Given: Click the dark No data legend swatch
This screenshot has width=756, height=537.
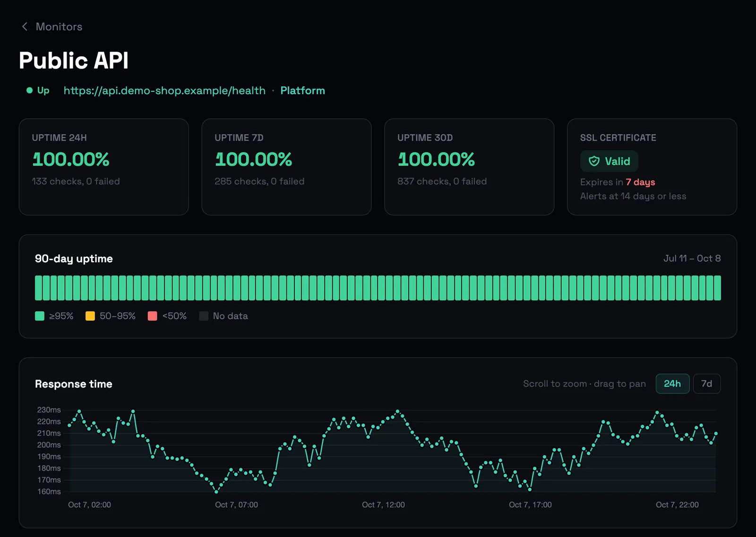Looking at the screenshot, I should tap(204, 316).
